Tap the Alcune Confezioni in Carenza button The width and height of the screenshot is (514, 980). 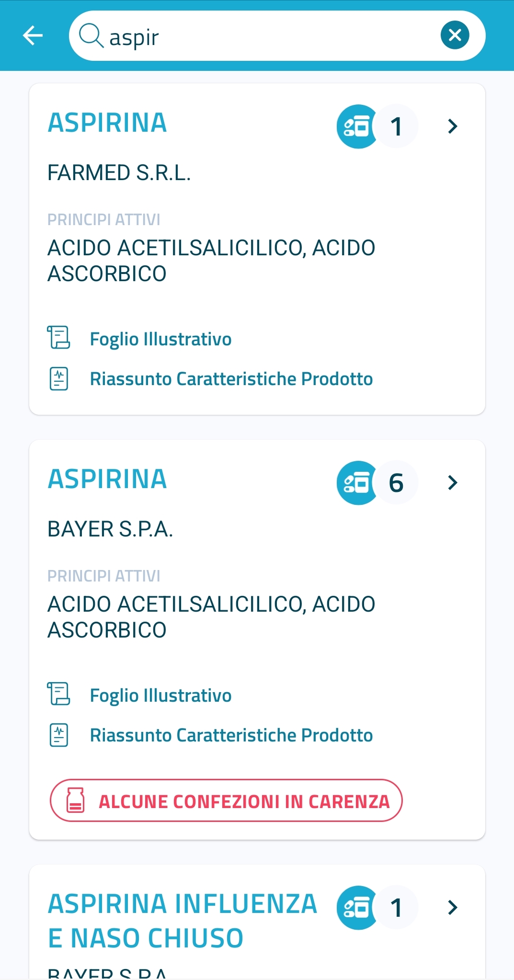(226, 801)
